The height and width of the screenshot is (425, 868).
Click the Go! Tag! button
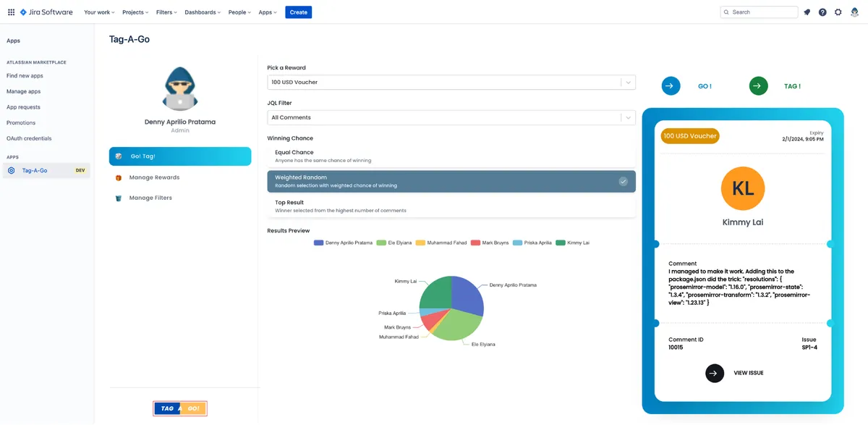tap(180, 156)
